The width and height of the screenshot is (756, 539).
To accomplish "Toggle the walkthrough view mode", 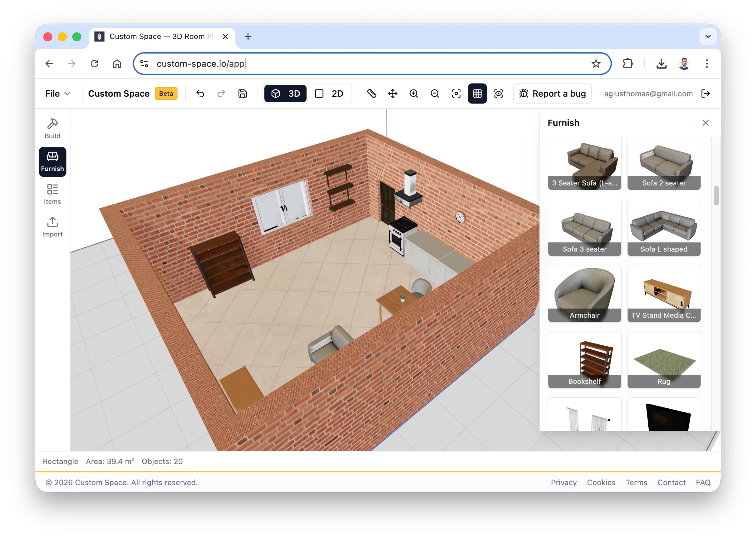I will point(499,94).
